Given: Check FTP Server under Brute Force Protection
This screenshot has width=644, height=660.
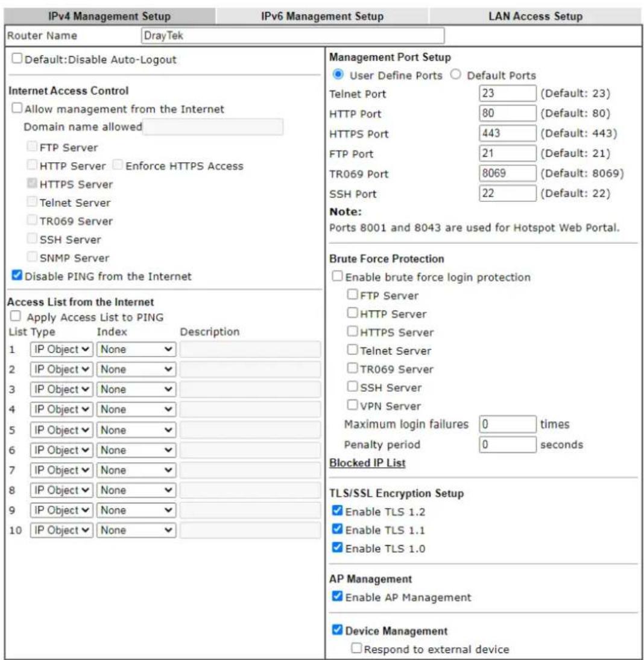Looking at the screenshot, I should click(352, 294).
